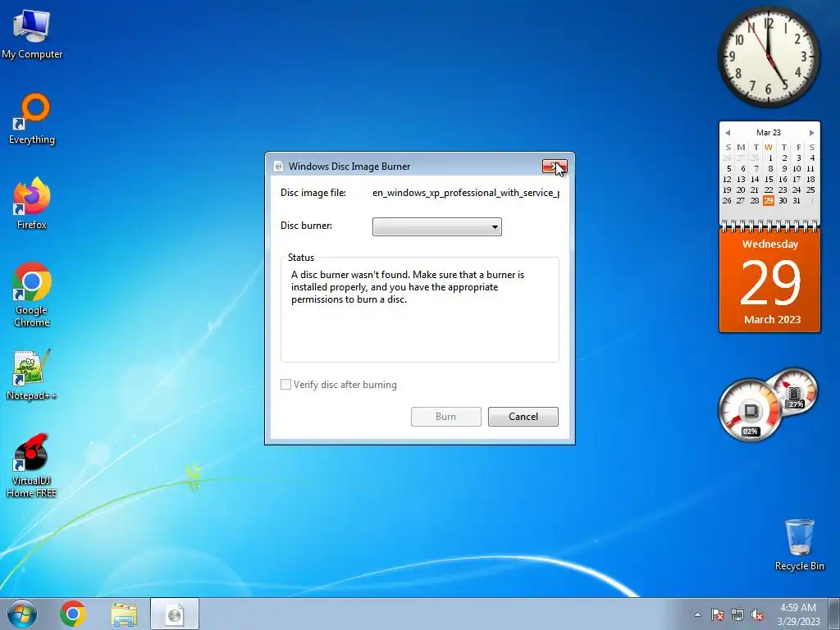This screenshot has width=840, height=630.
Task: Select highlighted day 29 in calendar grid
Action: pos(769,200)
